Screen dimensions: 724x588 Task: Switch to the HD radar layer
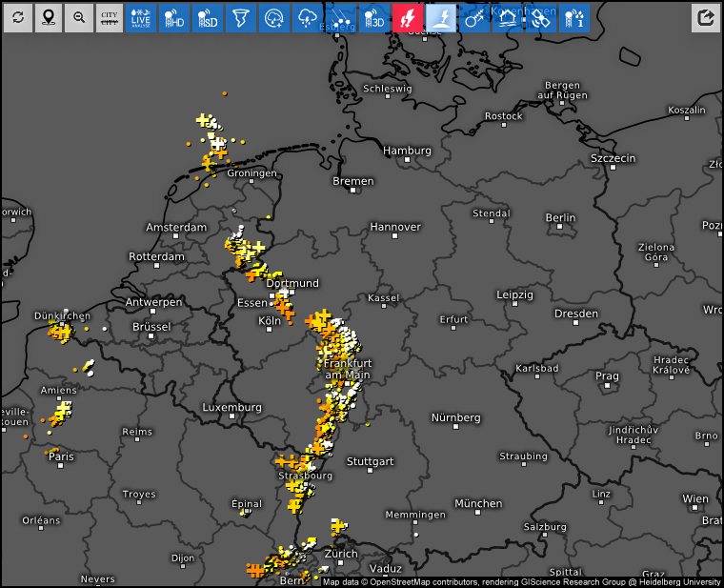[x=174, y=18]
